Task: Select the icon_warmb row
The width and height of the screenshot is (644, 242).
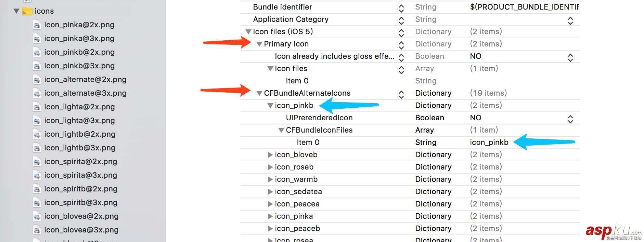Action: point(296,179)
